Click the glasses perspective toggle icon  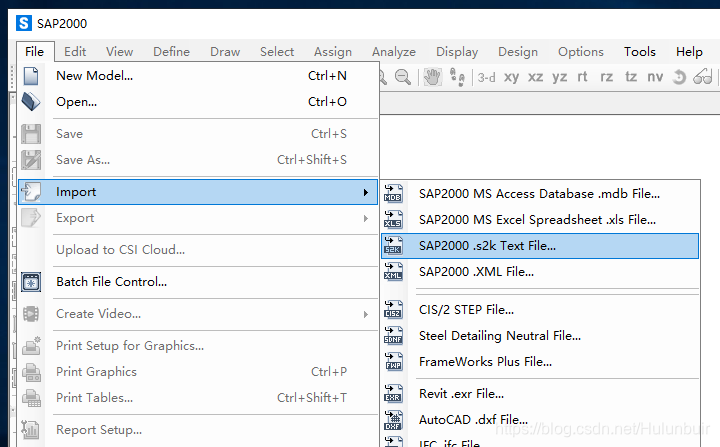coord(703,77)
